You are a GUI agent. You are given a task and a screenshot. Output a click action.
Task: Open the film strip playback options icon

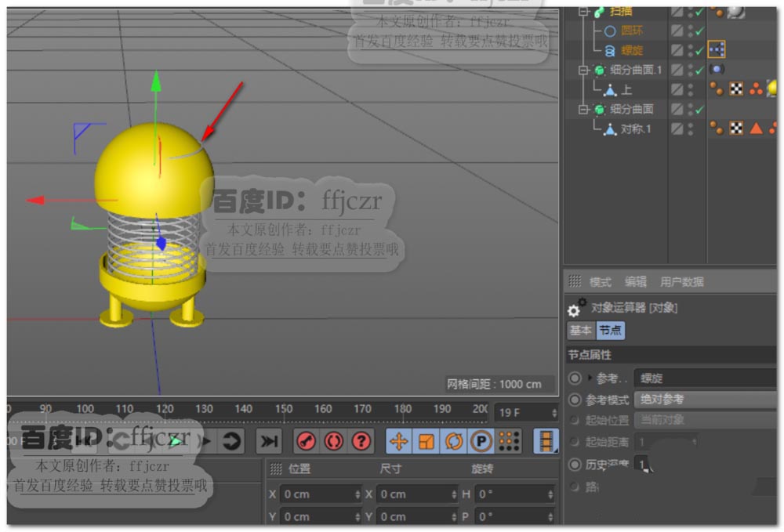(x=546, y=441)
